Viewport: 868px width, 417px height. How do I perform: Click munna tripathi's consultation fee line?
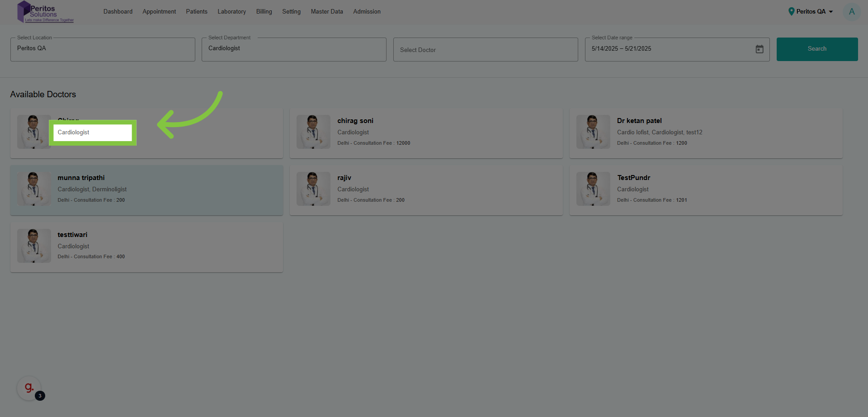click(x=91, y=200)
